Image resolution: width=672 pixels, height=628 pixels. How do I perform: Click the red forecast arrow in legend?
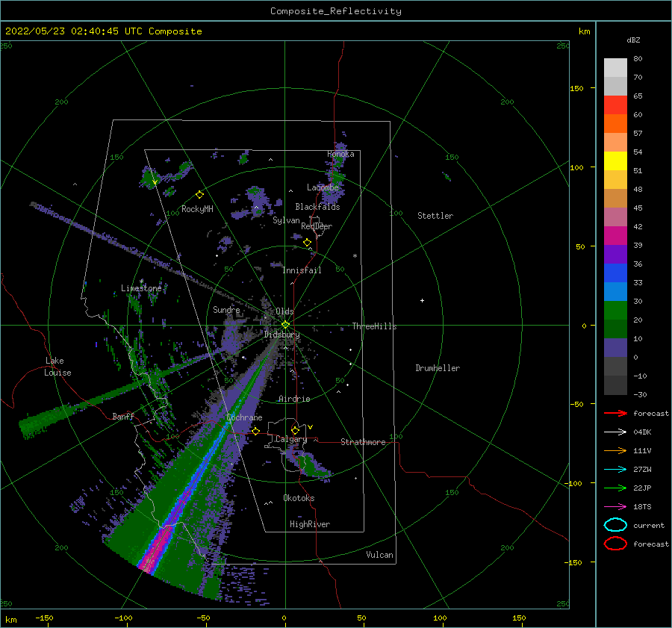(x=615, y=413)
